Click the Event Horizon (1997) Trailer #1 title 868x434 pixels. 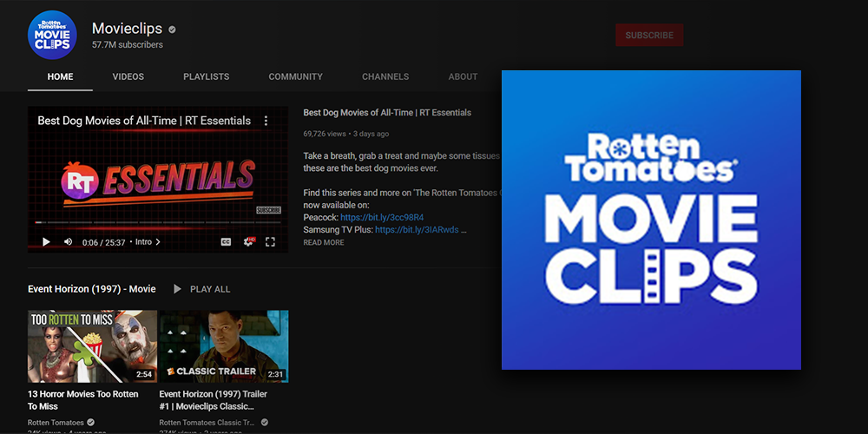(214, 400)
